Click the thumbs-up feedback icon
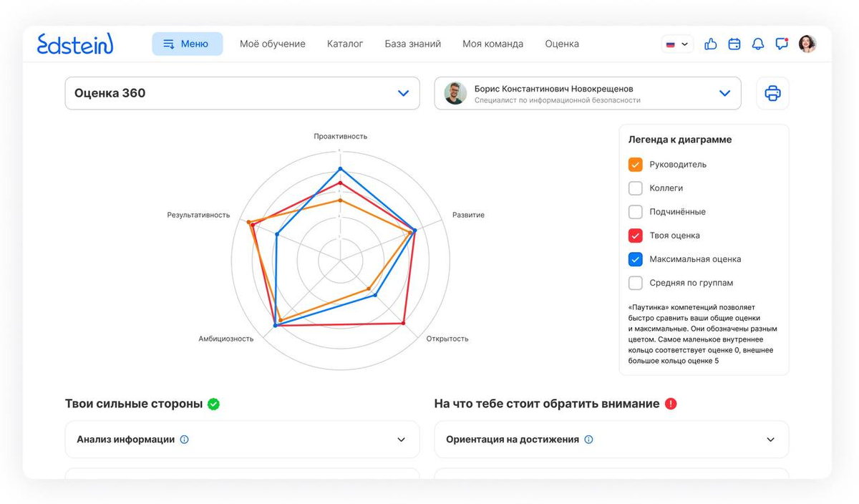Image resolution: width=859 pixels, height=504 pixels. click(710, 44)
